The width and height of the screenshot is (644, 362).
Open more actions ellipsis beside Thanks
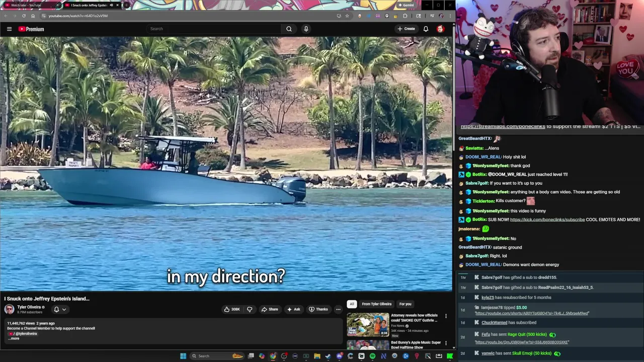coord(338,309)
